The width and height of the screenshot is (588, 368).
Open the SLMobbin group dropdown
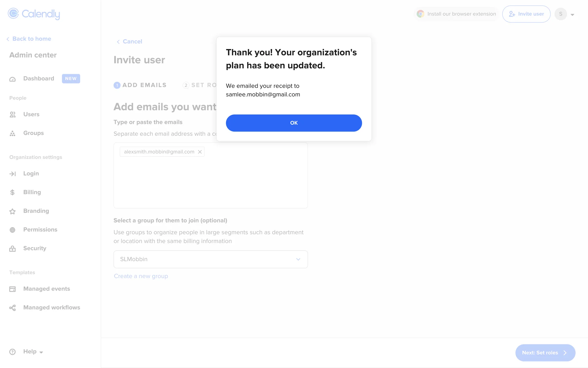pos(210,259)
